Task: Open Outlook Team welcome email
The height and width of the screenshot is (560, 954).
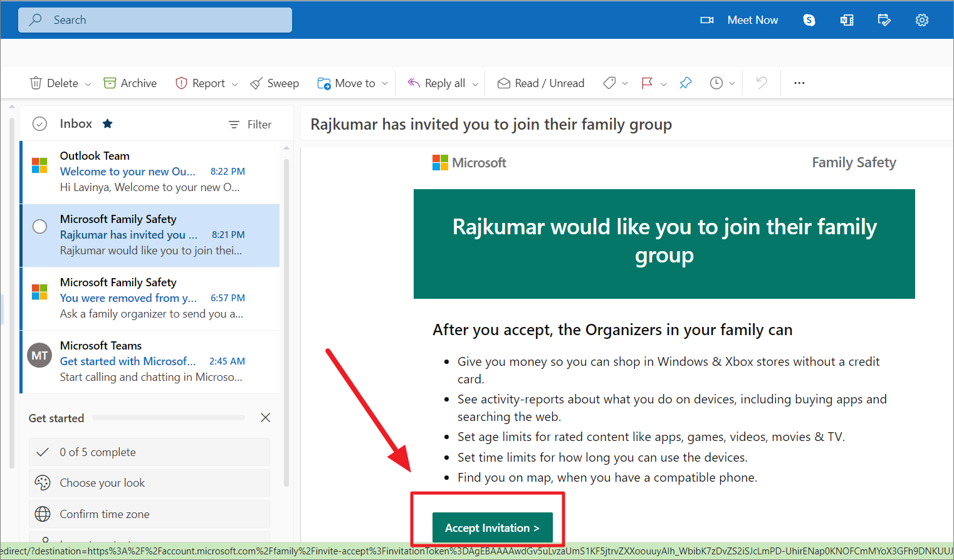Action: [150, 172]
